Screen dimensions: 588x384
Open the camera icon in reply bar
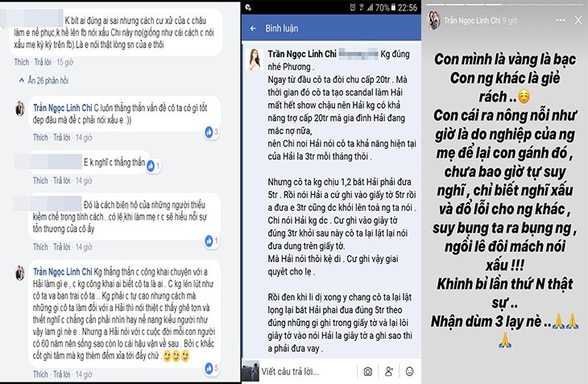tap(368, 371)
